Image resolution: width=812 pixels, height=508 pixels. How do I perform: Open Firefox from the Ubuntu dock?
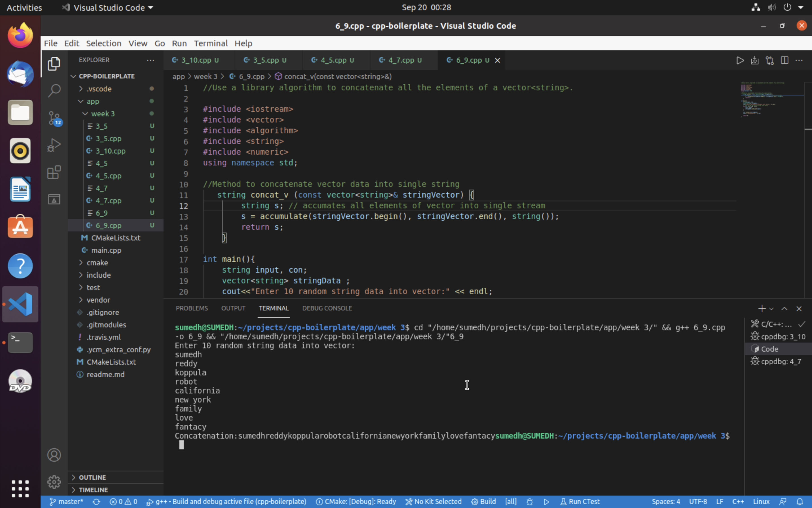pyautogui.click(x=20, y=35)
